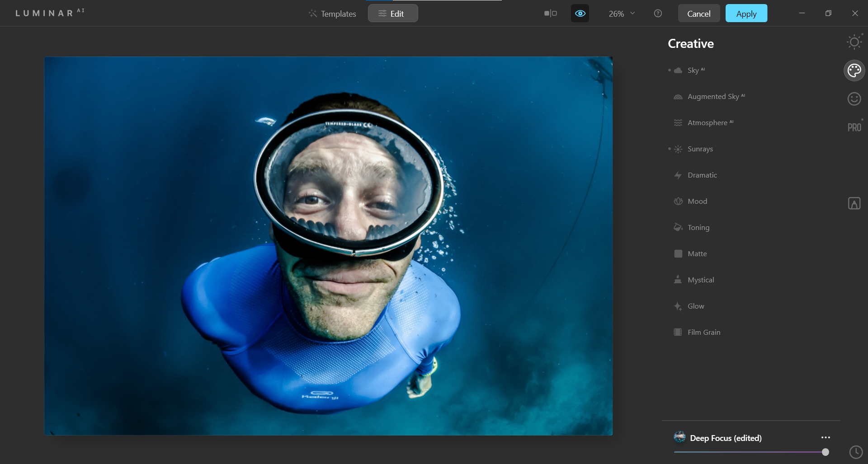The width and height of the screenshot is (868, 464).
Task: Open the zoom level dropdown
Action: [621, 13]
